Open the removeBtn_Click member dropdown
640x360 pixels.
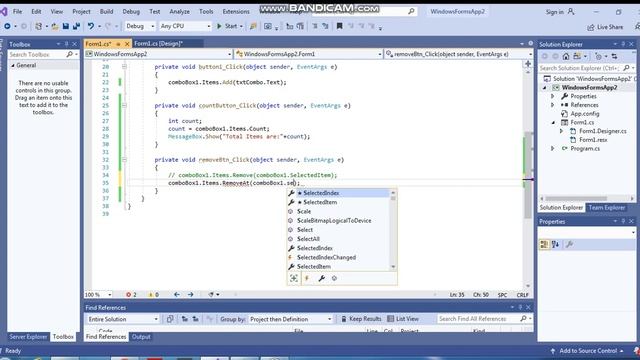pos(459,54)
